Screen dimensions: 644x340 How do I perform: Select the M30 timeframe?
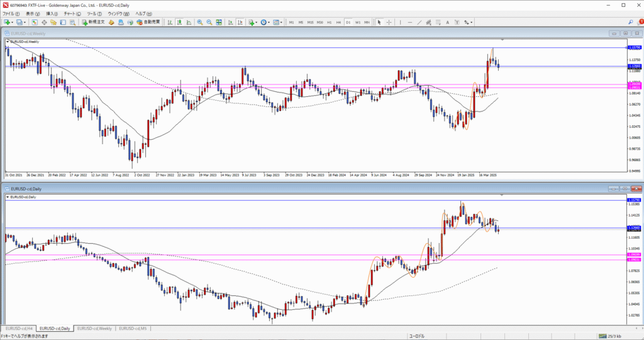click(x=320, y=22)
